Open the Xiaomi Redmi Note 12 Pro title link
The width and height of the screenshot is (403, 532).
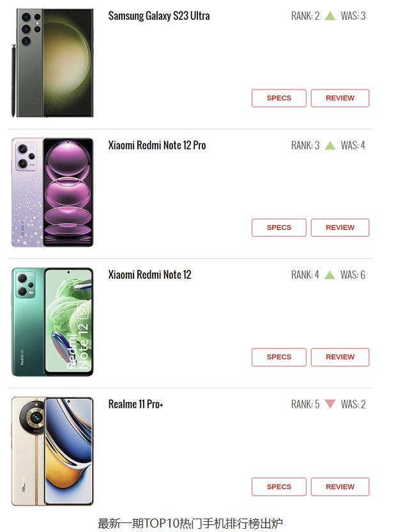click(157, 145)
